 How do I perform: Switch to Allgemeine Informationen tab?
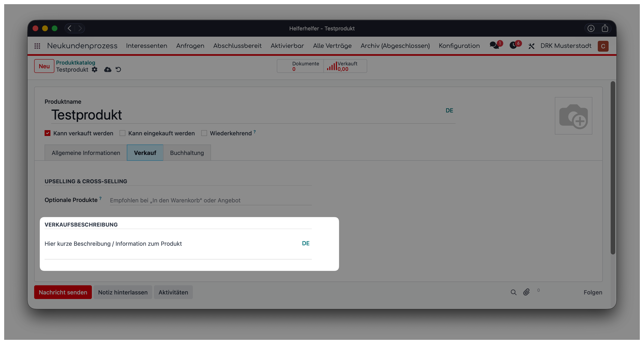(86, 153)
